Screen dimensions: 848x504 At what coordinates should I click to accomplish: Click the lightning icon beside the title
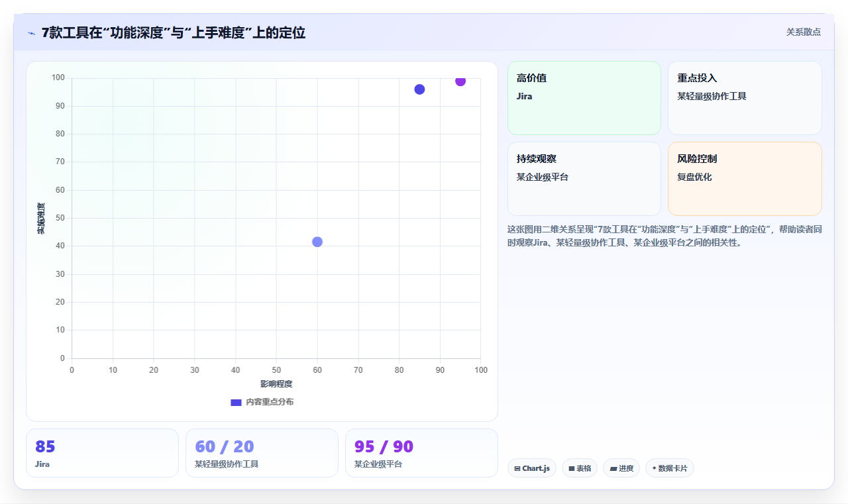pyautogui.click(x=31, y=32)
